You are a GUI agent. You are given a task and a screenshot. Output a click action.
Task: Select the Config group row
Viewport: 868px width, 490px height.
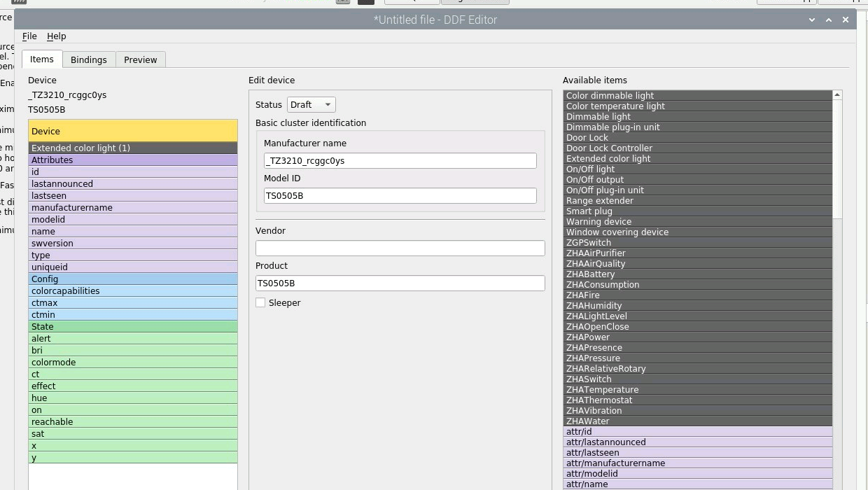click(133, 279)
